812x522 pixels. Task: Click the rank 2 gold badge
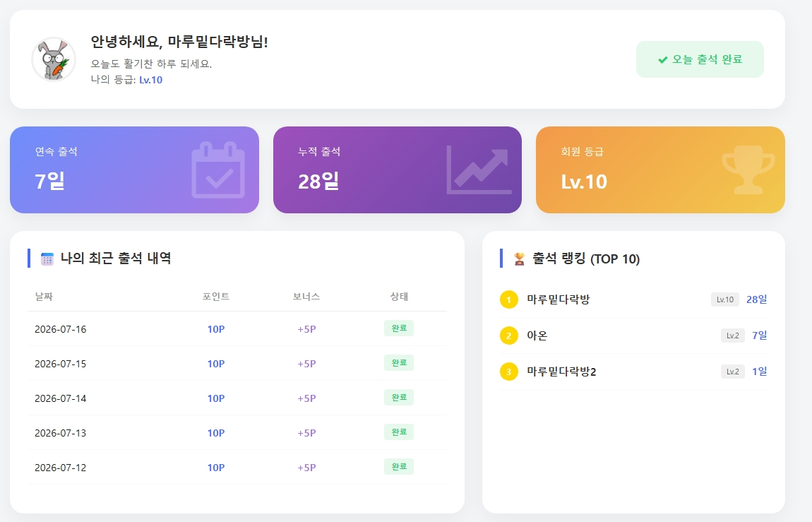point(508,336)
